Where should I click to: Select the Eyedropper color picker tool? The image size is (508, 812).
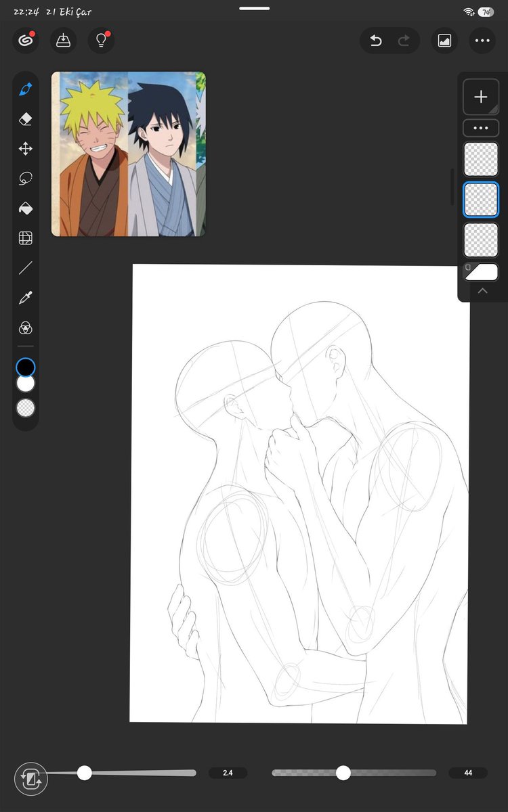[26, 298]
